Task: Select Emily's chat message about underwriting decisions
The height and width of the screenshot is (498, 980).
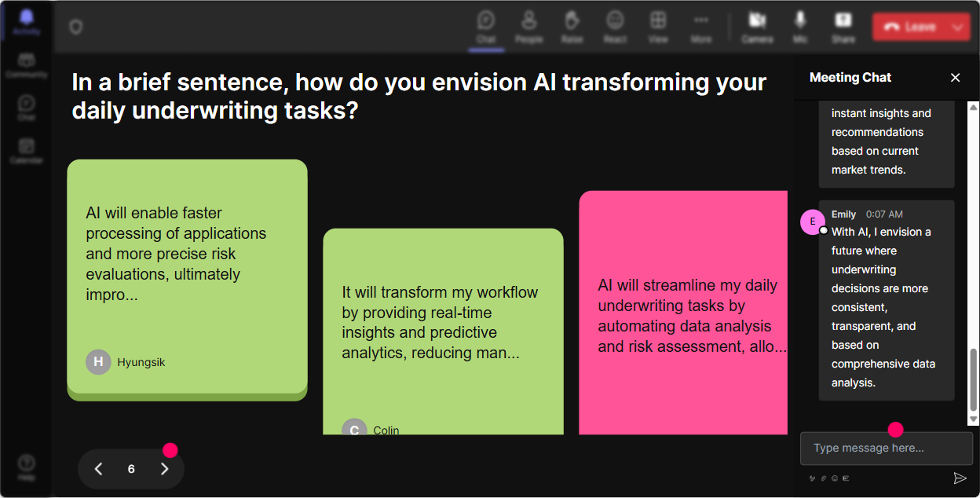Action: pyautogui.click(x=887, y=300)
